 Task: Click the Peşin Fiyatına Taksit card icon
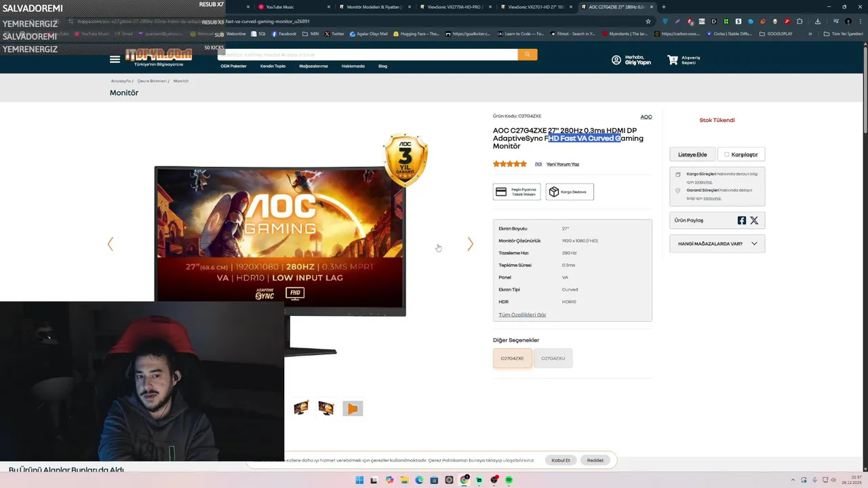point(501,192)
